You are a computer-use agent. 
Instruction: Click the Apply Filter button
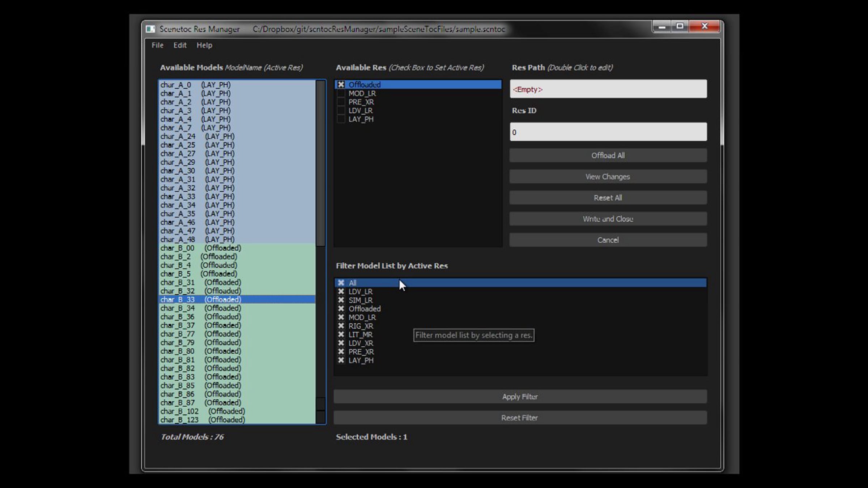pyautogui.click(x=520, y=397)
